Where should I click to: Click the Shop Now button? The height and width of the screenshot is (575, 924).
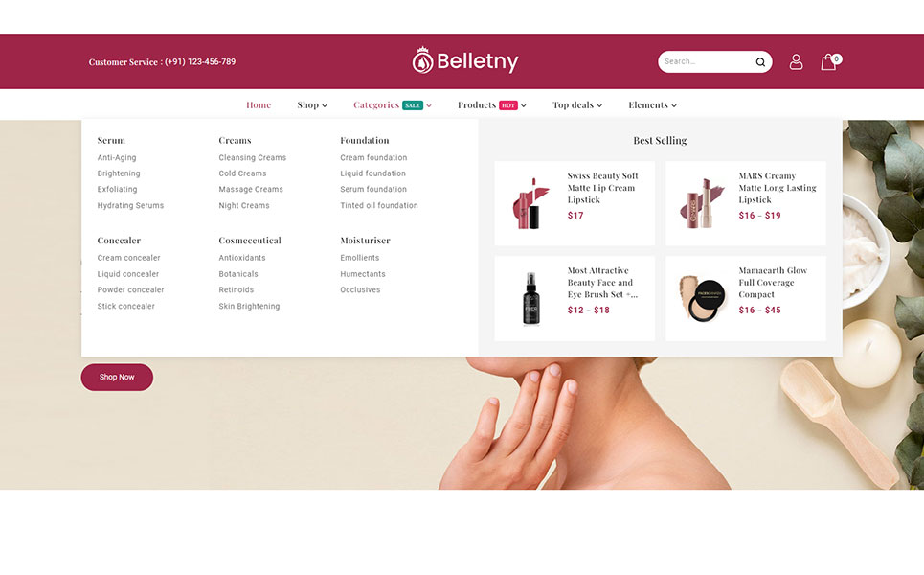pos(117,377)
